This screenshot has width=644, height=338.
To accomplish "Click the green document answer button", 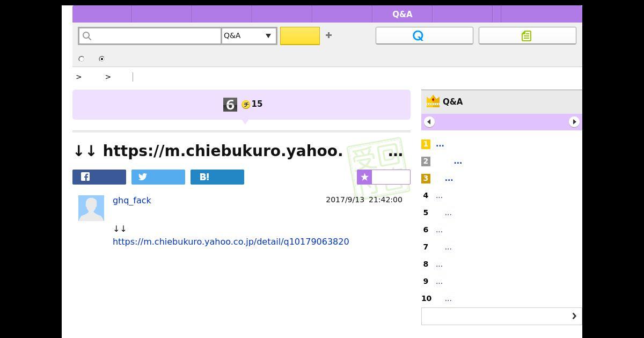I will 527,35.
